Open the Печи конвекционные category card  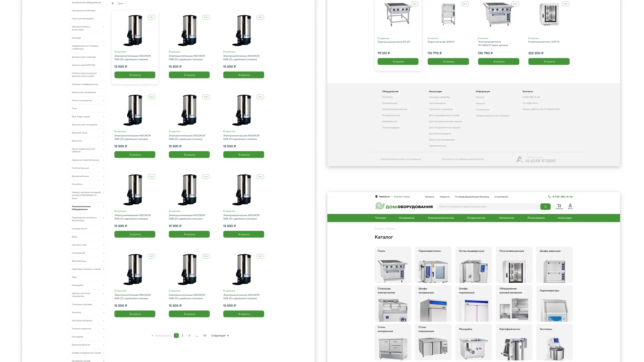tap(514, 265)
